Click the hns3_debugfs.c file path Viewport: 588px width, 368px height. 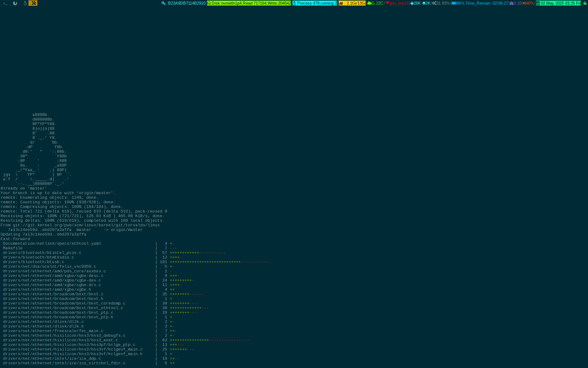click(64, 335)
